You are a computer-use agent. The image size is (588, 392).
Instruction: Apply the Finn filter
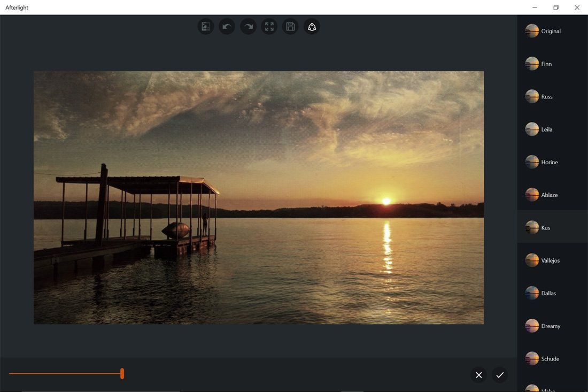coord(551,64)
